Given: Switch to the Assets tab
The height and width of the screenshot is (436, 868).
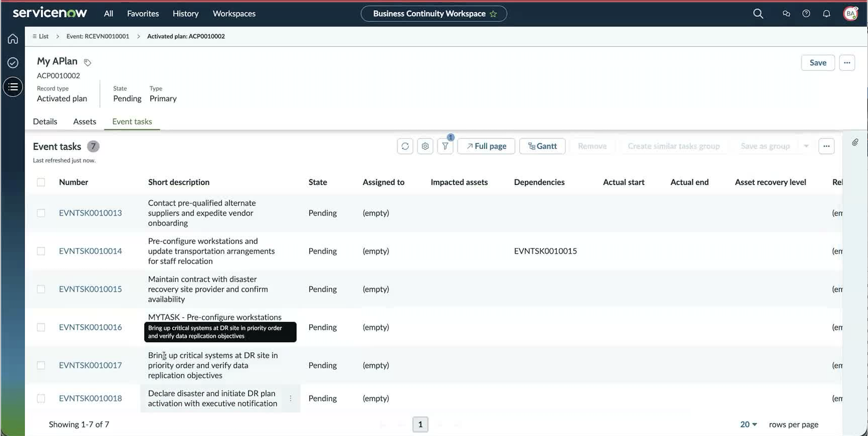Looking at the screenshot, I should pos(85,122).
